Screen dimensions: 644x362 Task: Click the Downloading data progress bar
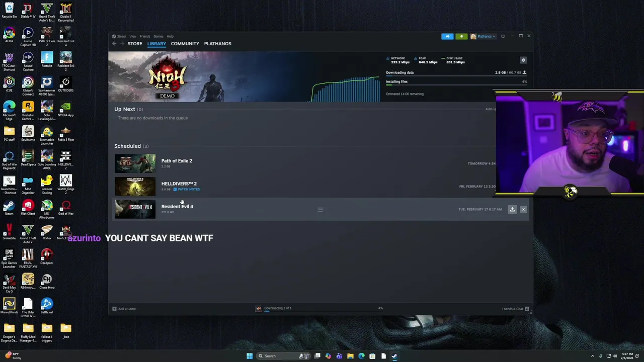pyautogui.click(x=456, y=77)
